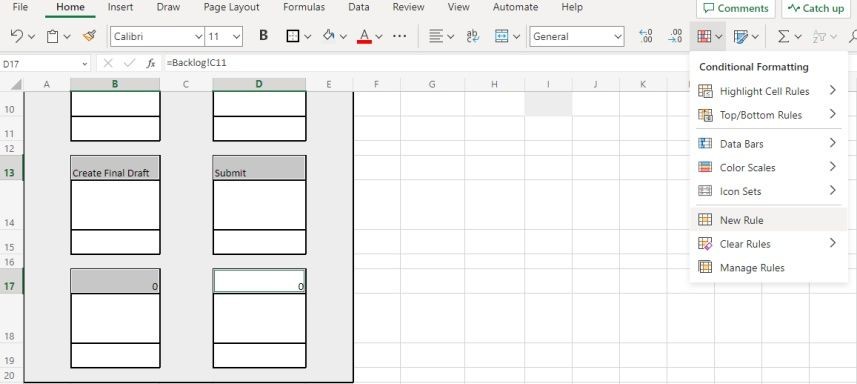857x384 pixels.
Task: Click the Borders icon
Action: 293,36
